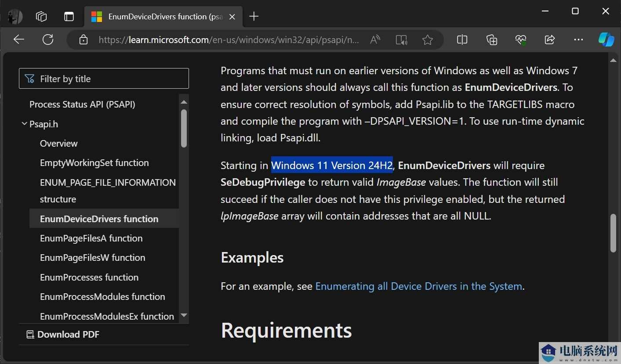Share this page
621x364 pixels.
[x=550, y=40]
